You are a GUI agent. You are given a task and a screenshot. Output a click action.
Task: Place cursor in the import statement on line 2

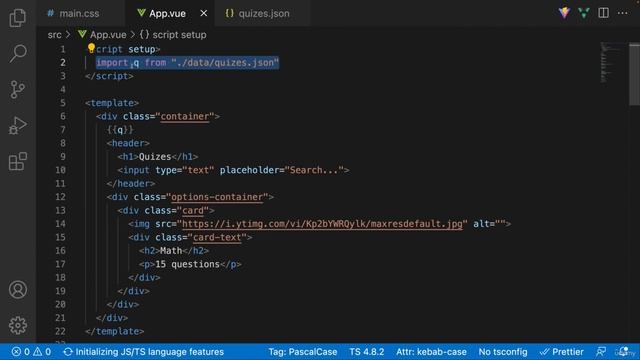187,62
